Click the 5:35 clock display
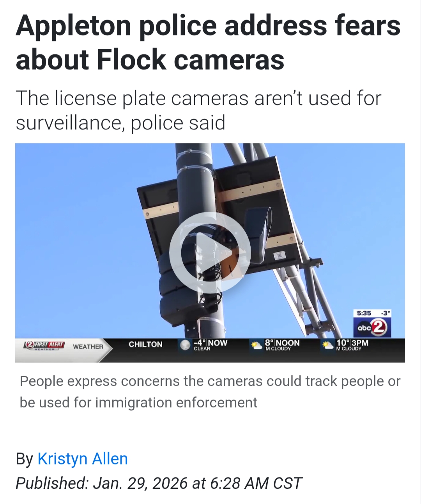This screenshot has height=504, width=421. click(x=364, y=313)
